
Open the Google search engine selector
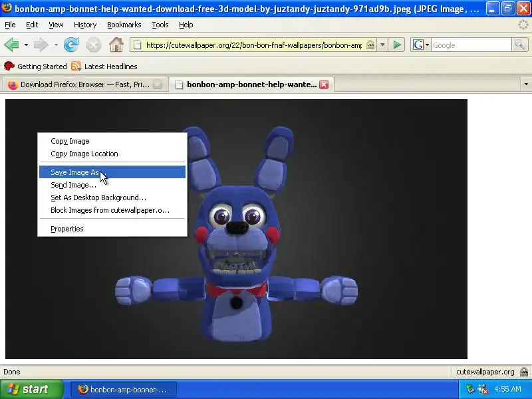(421, 45)
